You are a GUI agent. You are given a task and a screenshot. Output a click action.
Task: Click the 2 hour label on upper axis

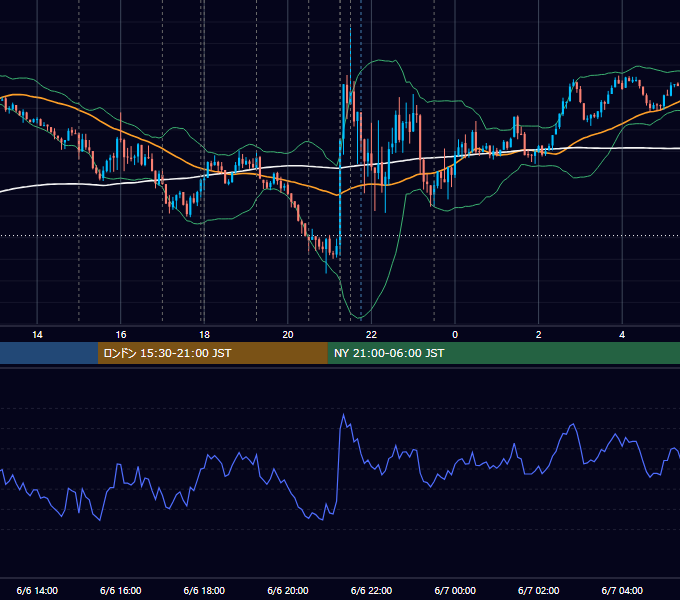point(538,335)
